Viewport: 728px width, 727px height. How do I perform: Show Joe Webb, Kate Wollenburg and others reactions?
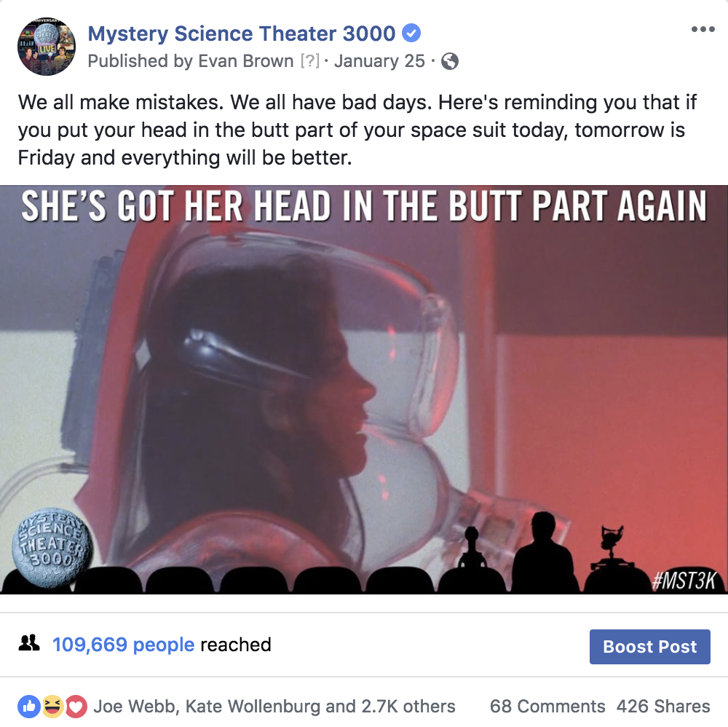tap(274, 706)
